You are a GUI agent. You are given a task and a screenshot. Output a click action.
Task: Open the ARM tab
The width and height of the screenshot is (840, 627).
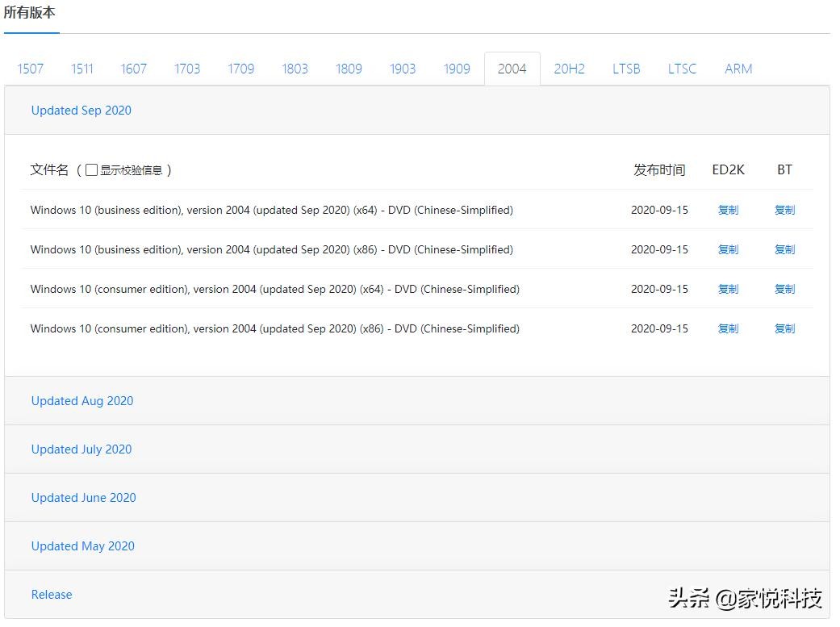tap(738, 69)
